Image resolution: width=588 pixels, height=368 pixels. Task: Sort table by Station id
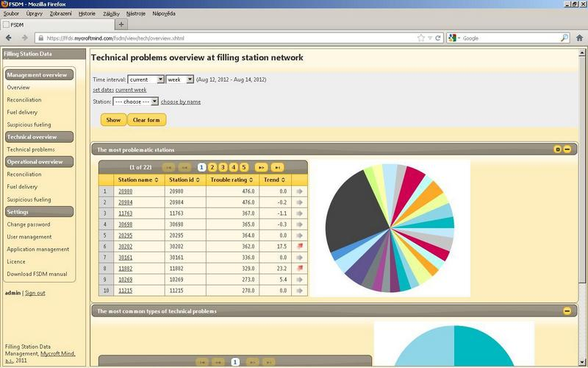pyautogui.click(x=185, y=180)
